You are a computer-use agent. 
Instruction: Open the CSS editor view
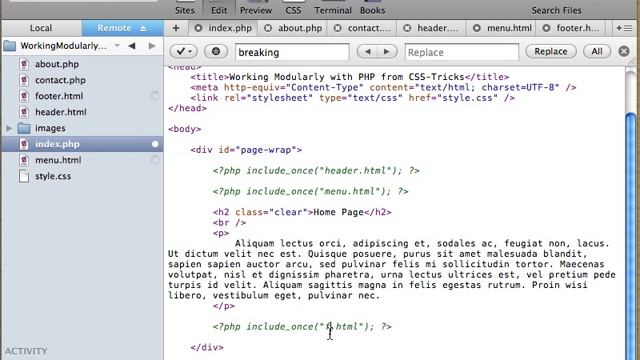click(x=293, y=8)
